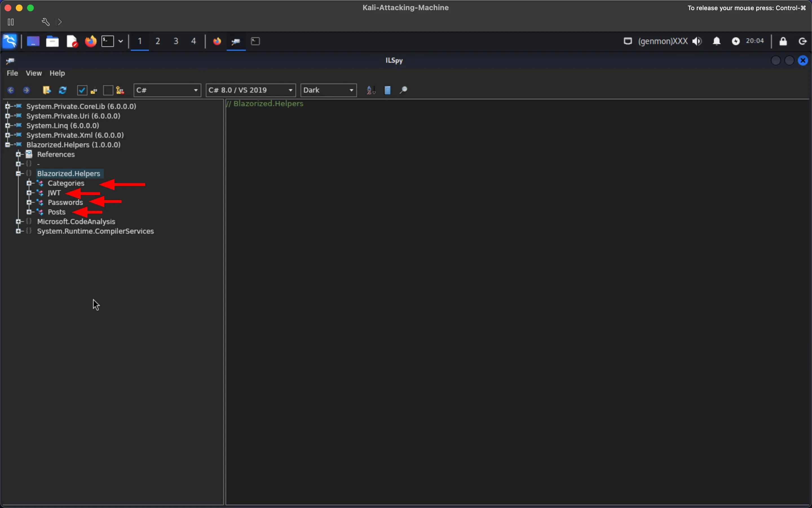Expand the System.Private.CoreLib tree node
This screenshot has width=812, height=508.
(7, 106)
